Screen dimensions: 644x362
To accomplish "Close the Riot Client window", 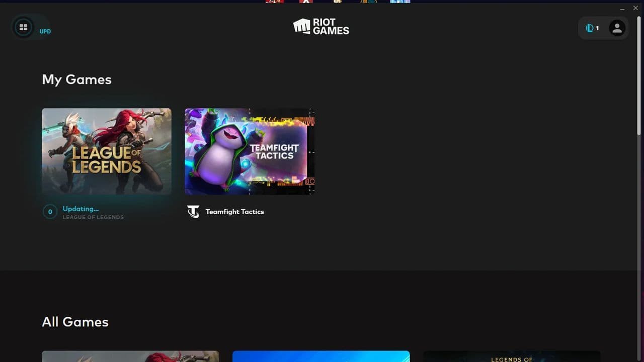I will point(635,9).
